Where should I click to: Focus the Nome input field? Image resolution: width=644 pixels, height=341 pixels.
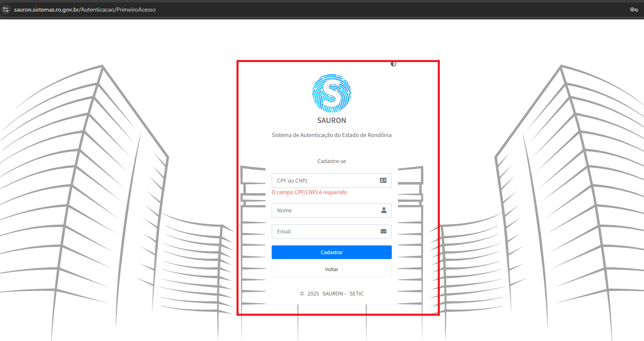pos(332,210)
